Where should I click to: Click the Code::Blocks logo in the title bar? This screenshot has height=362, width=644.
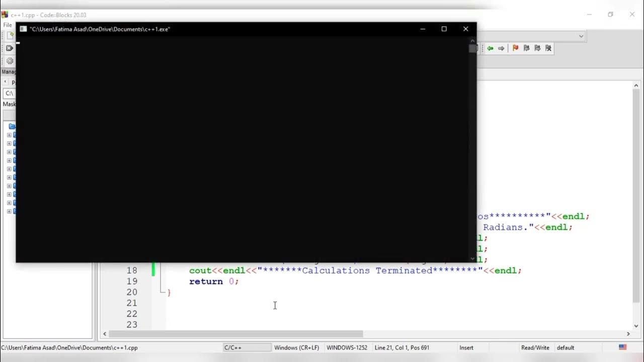pos(5,15)
